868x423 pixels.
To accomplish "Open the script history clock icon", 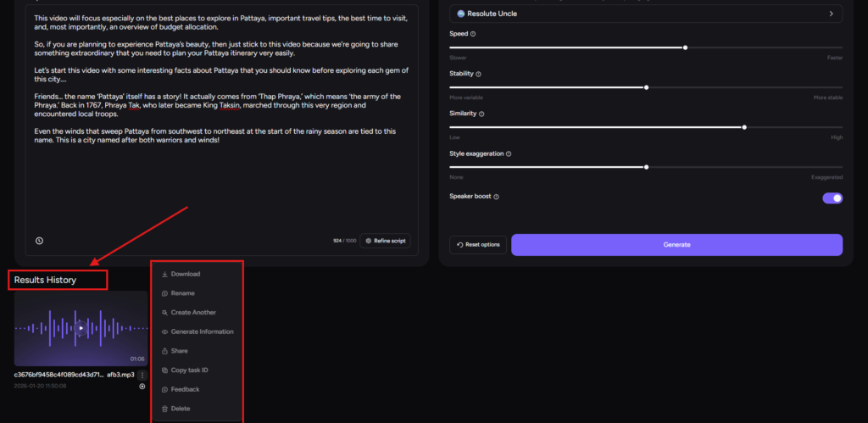I will 39,241.
